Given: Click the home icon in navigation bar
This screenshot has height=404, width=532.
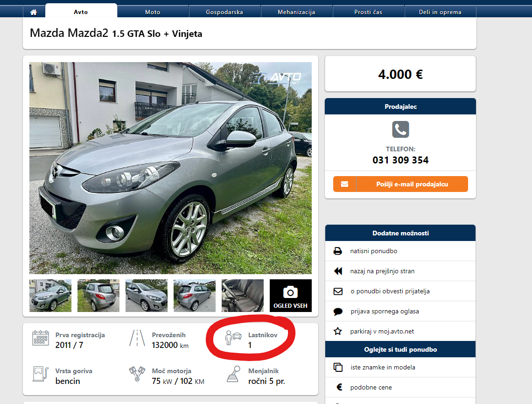Looking at the screenshot, I should pos(34,12).
